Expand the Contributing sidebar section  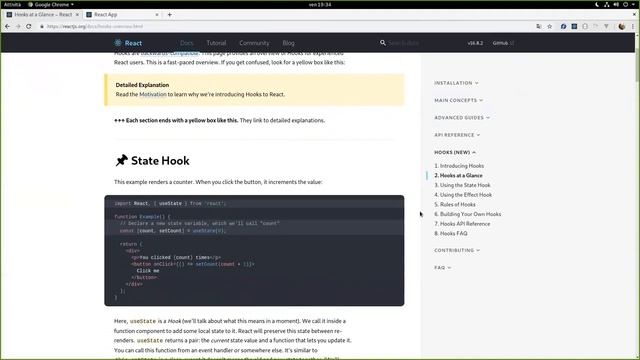(457, 250)
